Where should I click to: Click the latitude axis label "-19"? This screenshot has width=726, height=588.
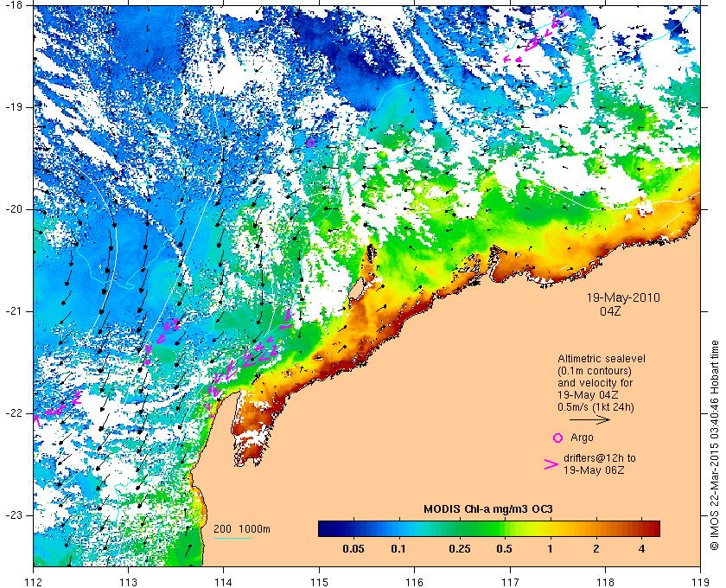pos(13,107)
